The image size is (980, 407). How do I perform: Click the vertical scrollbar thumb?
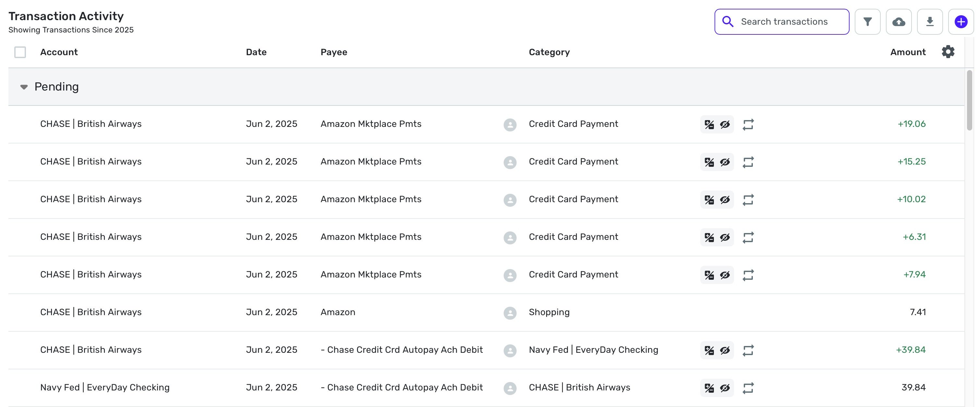969,100
